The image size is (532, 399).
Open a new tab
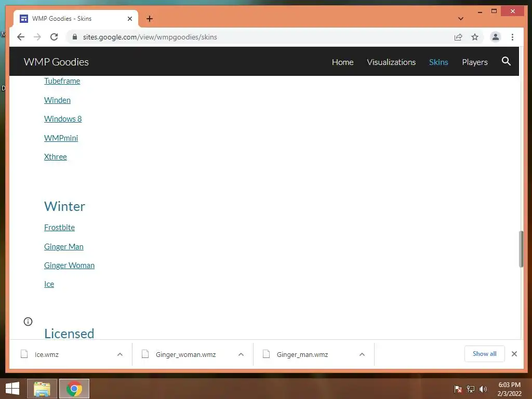coord(150,19)
